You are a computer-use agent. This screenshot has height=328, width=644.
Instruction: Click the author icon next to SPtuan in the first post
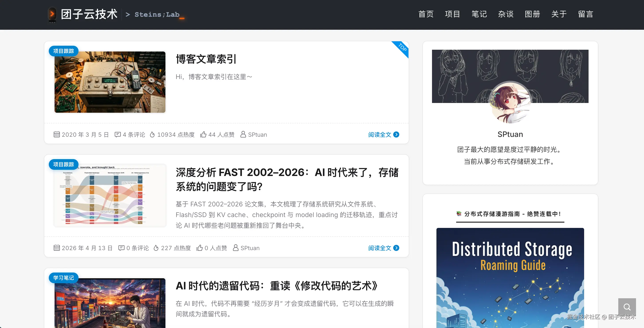point(243,134)
